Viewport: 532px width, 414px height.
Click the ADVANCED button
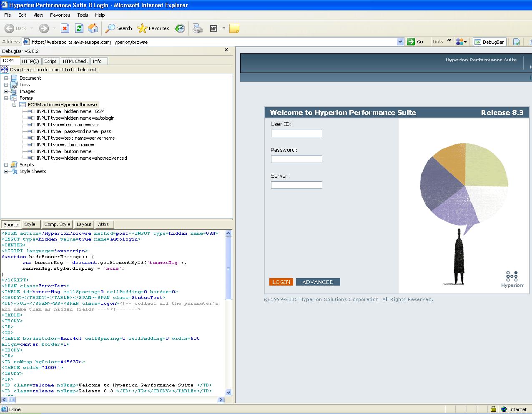coord(318,282)
